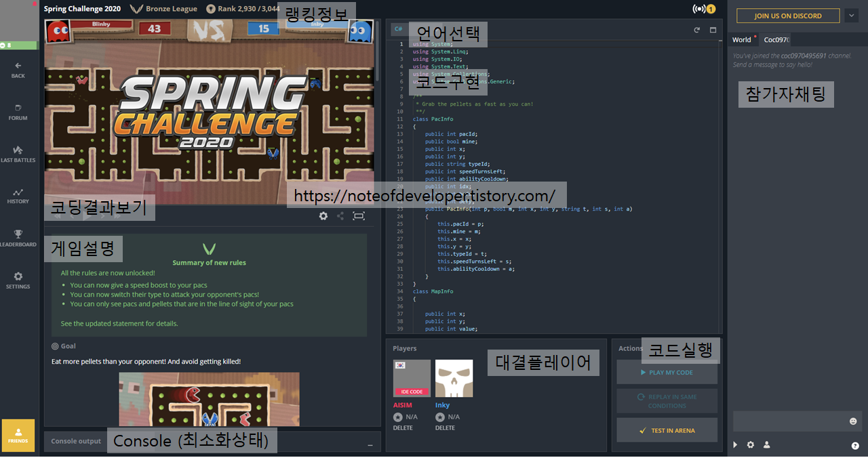
Task: Open the game viewer settings gear
Action: 323,216
